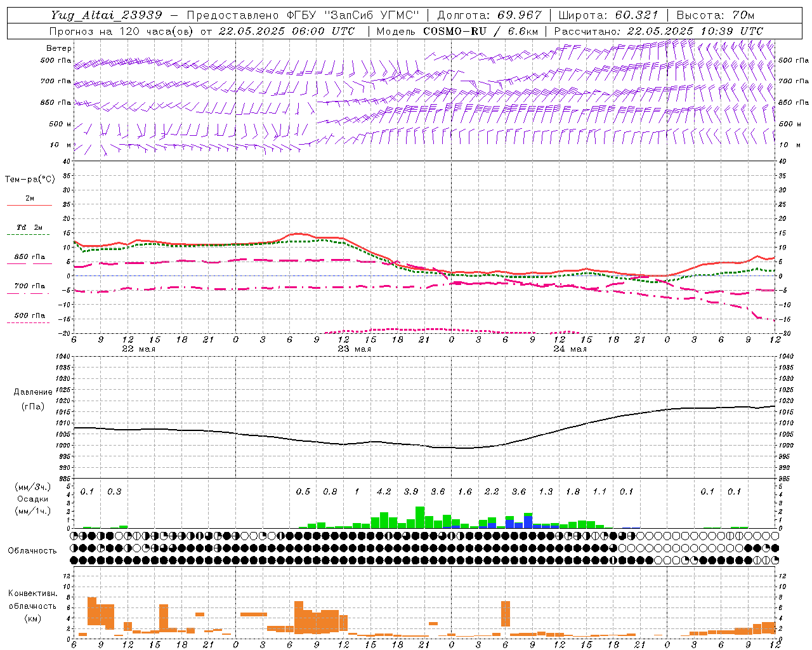Image resolution: width=812 pixels, height=650 pixels.
Task: Click the 3.9 precipitation total value
Action: [411, 491]
